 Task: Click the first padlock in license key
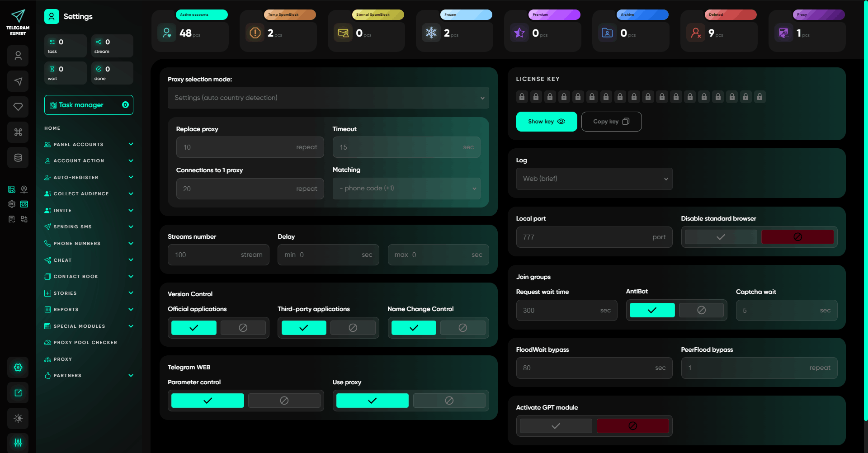522,97
